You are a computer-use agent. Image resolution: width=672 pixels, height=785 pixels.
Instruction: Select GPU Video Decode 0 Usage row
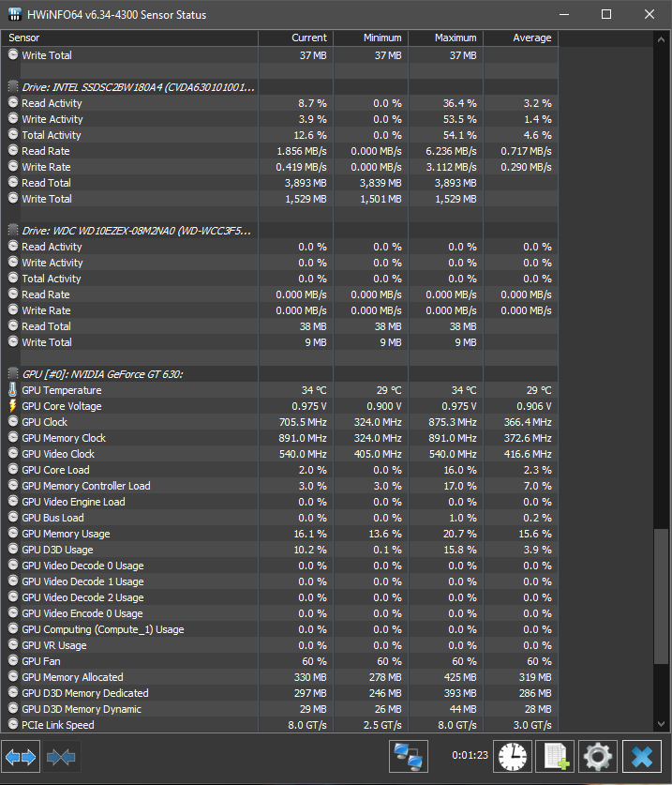pyautogui.click(x=279, y=566)
